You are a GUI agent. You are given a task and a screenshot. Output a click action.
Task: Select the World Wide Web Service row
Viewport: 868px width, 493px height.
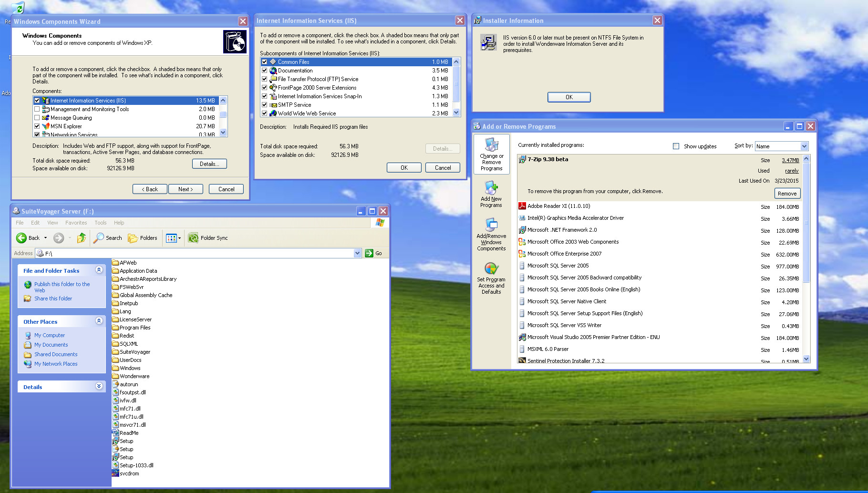(x=356, y=113)
